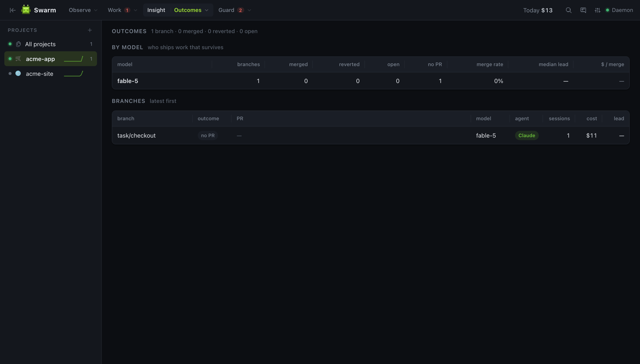The height and width of the screenshot is (364, 640).
Task: Sort by median lead column header
Action: [x=553, y=64]
